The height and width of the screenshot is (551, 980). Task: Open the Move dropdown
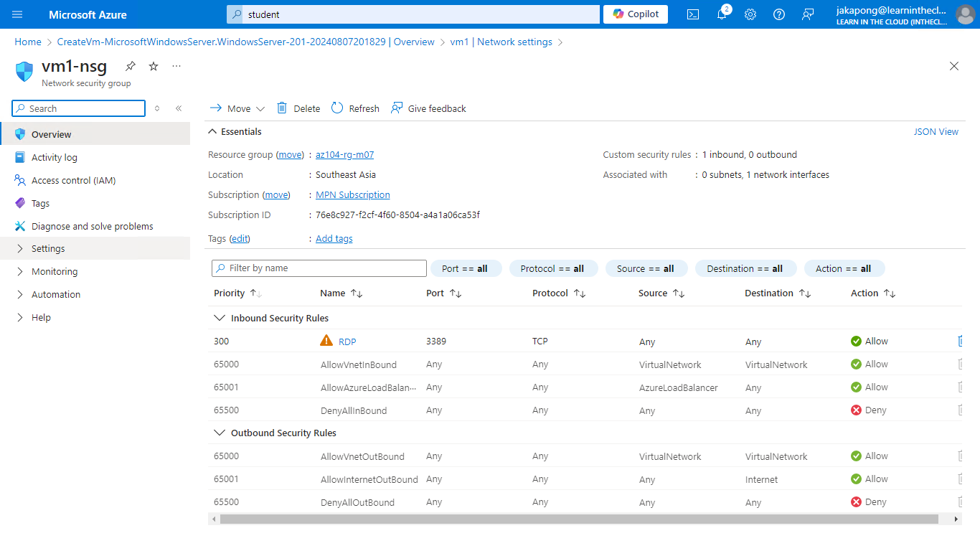(x=237, y=108)
